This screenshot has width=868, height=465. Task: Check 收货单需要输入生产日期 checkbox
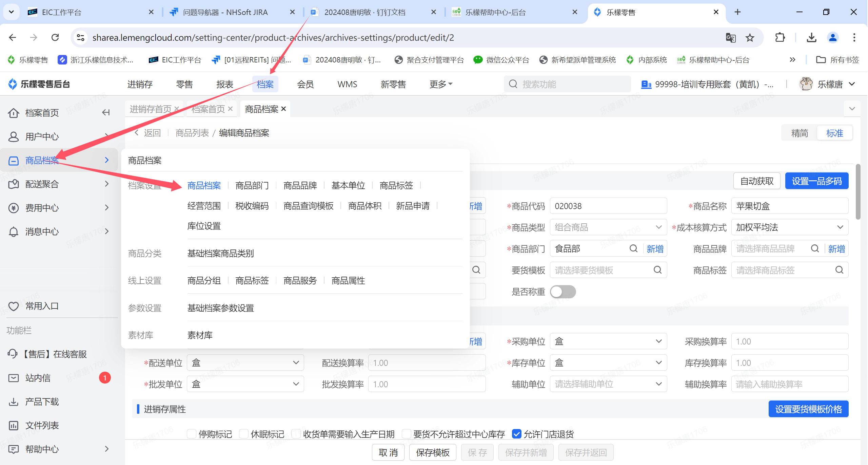coord(296,434)
